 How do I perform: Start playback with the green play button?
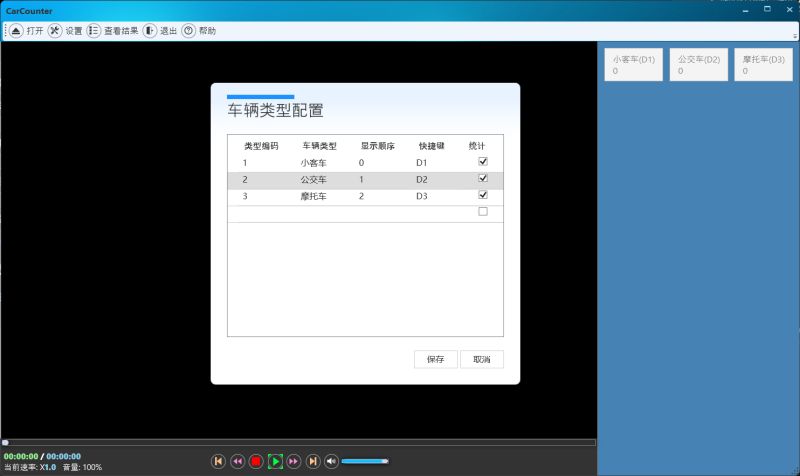pyautogui.click(x=275, y=461)
